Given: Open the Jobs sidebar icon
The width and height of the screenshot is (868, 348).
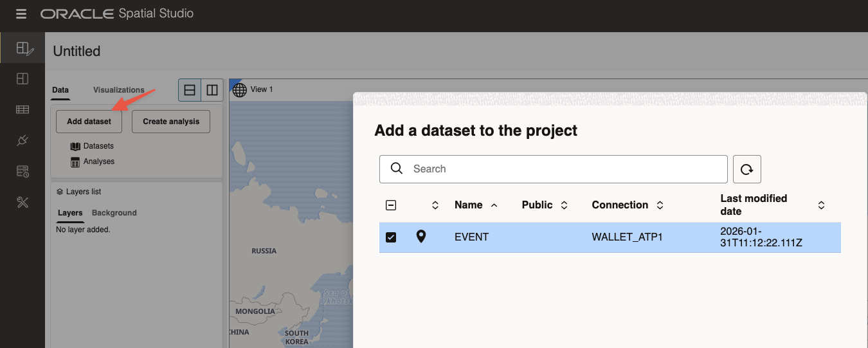Looking at the screenshot, I should (23, 171).
